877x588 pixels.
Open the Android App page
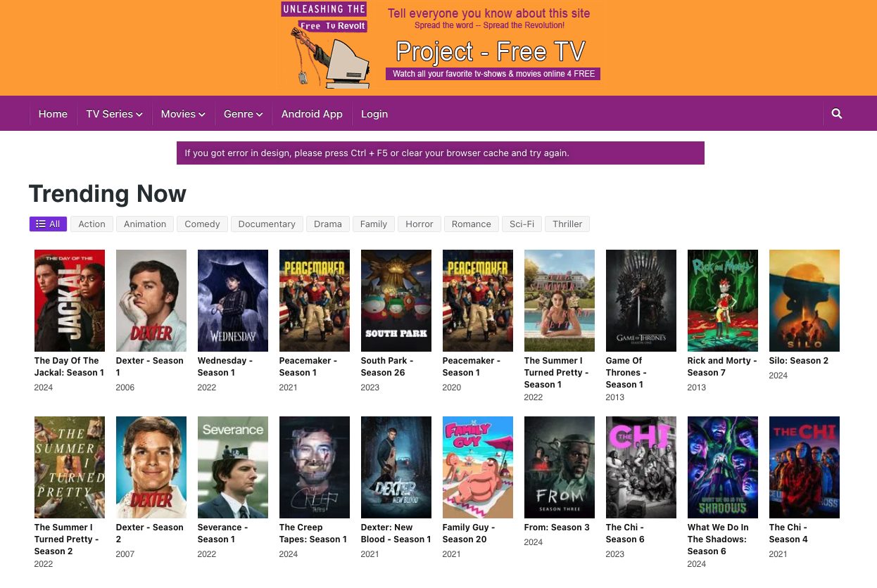[x=312, y=114]
